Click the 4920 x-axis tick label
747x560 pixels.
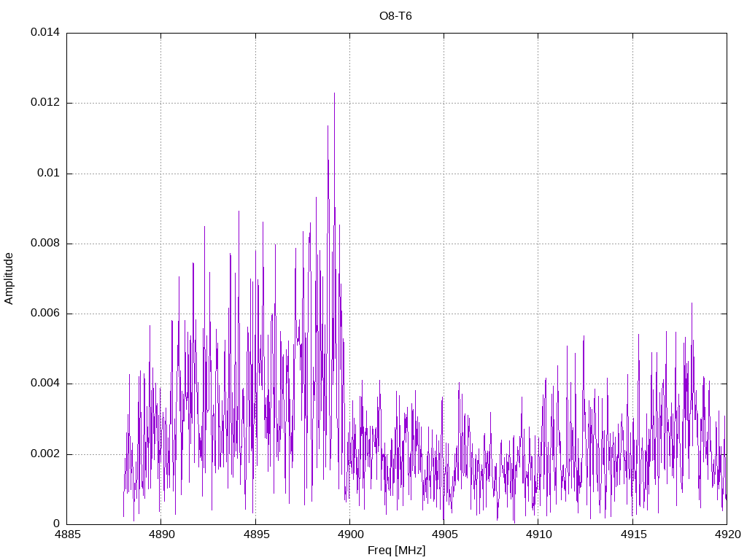(x=727, y=534)
